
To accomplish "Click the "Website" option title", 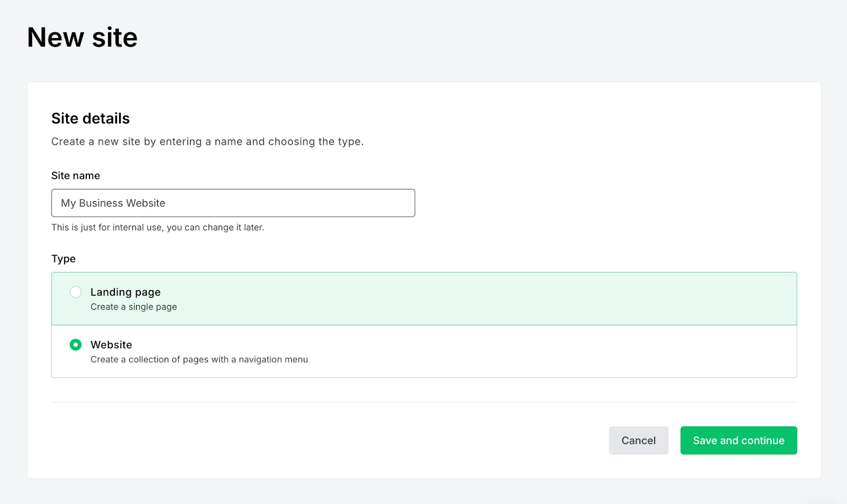I will (111, 345).
